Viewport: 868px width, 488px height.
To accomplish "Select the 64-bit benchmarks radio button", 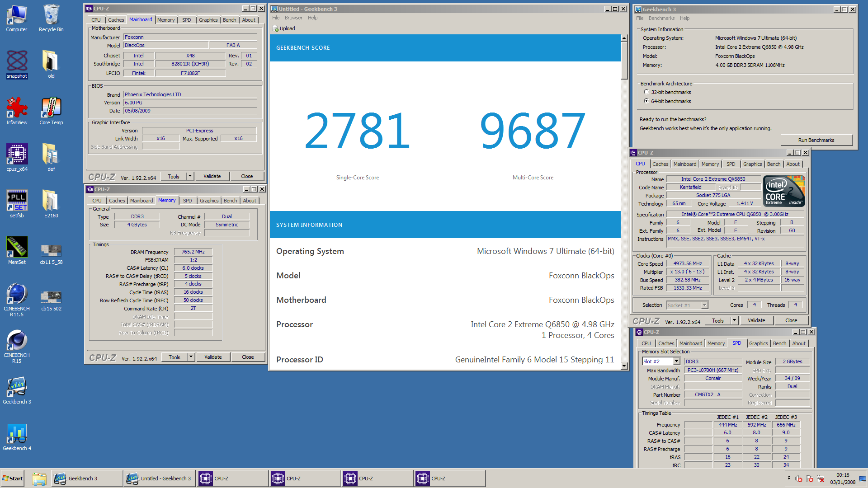I will (646, 101).
